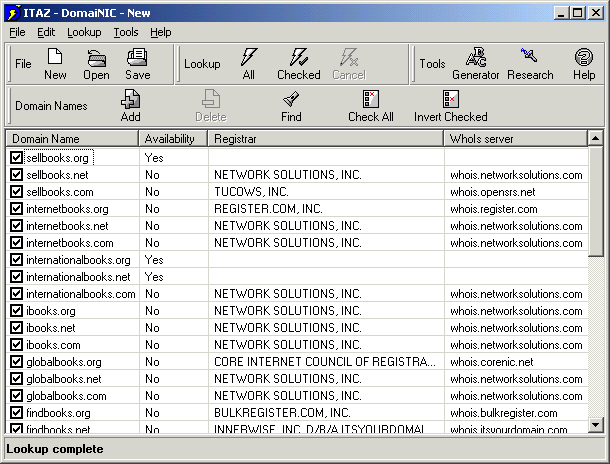This screenshot has height=464, width=610.
Task: Click the Invert Checked icon
Action: tap(450, 99)
